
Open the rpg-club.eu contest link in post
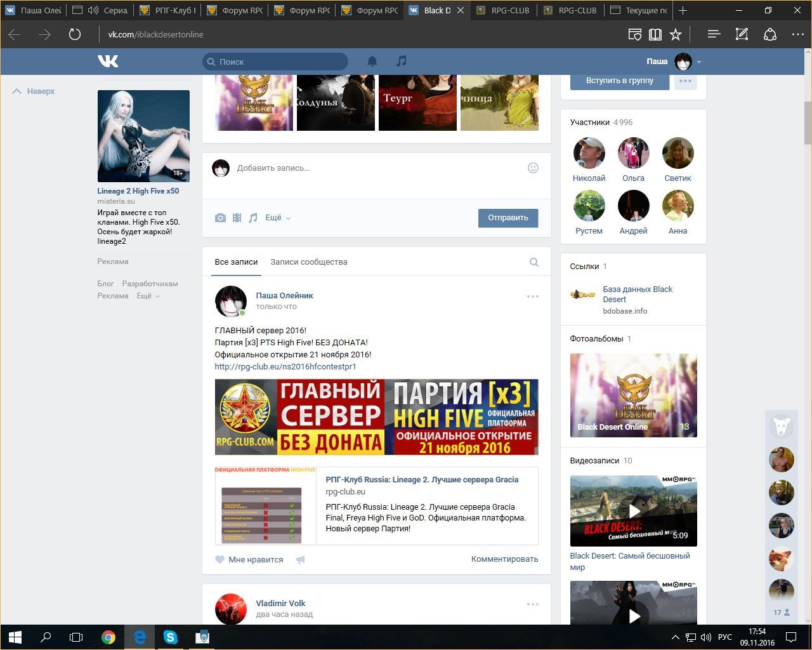pos(285,367)
